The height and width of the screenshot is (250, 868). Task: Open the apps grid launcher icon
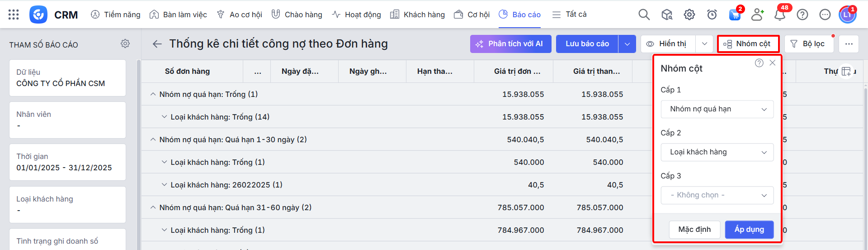14,14
